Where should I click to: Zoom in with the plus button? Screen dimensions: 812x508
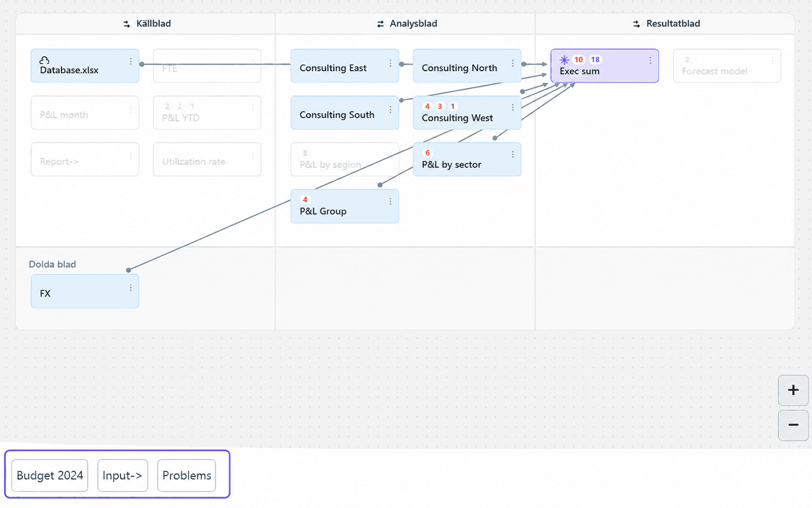[x=793, y=390]
